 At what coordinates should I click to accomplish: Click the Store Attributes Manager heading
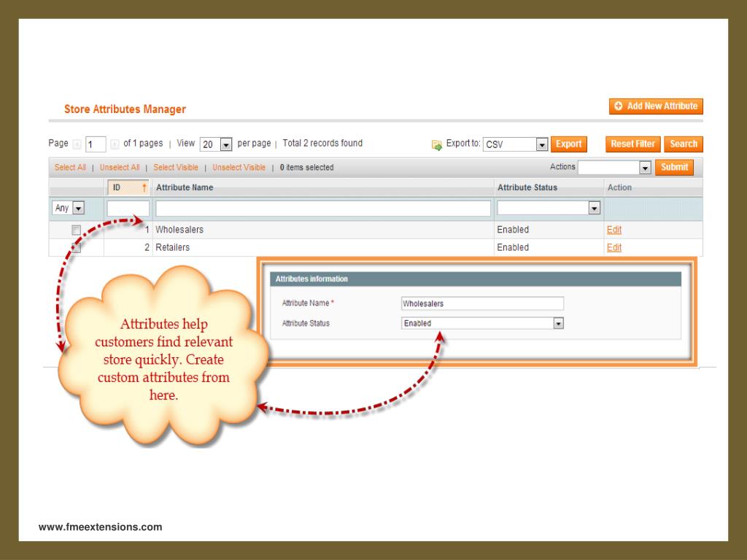[x=125, y=109]
